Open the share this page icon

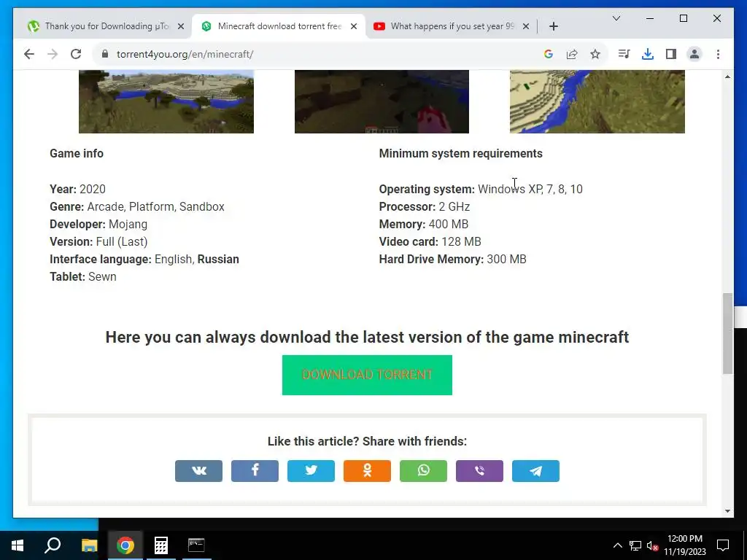pyautogui.click(x=572, y=54)
